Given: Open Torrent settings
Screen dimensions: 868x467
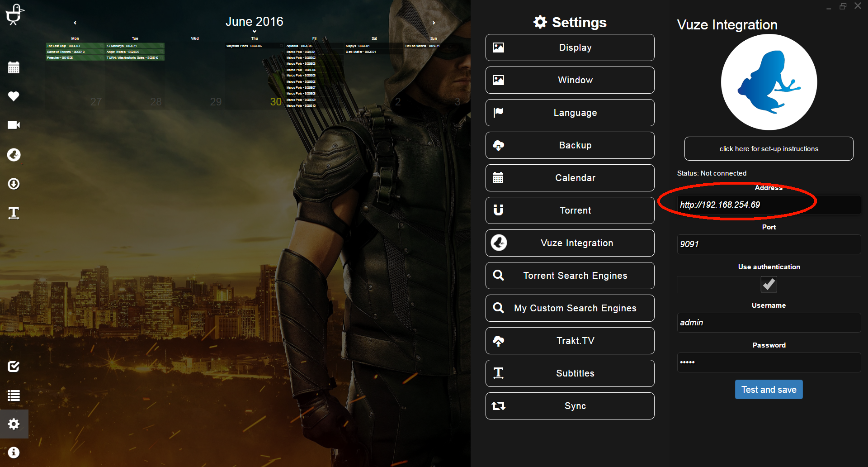Looking at the screenshot, I should 570,210.
